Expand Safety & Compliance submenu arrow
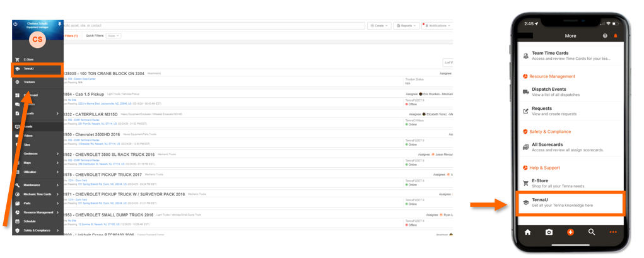 pyautogui.click(x=57, y=230)
